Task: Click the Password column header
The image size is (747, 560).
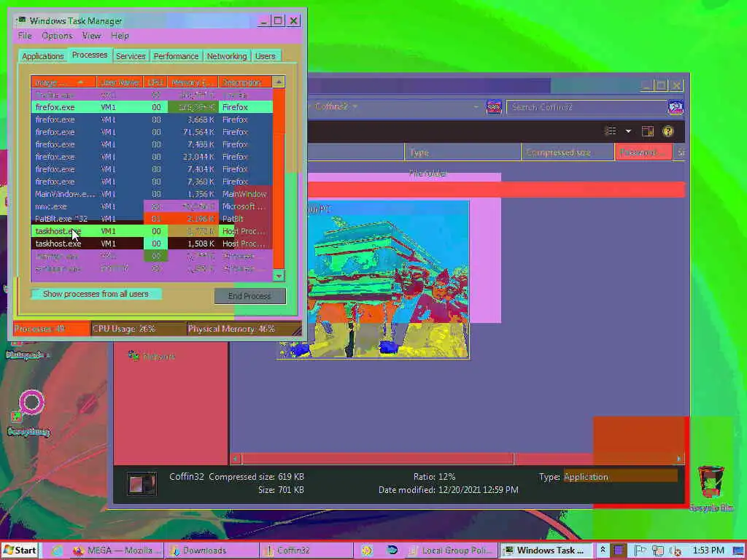Action: click(643, 152)
